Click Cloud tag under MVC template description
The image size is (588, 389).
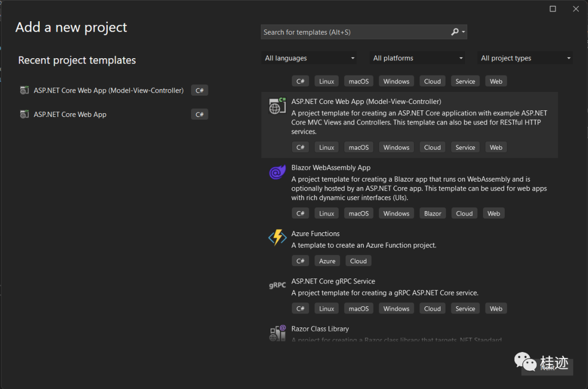[432, 147]
